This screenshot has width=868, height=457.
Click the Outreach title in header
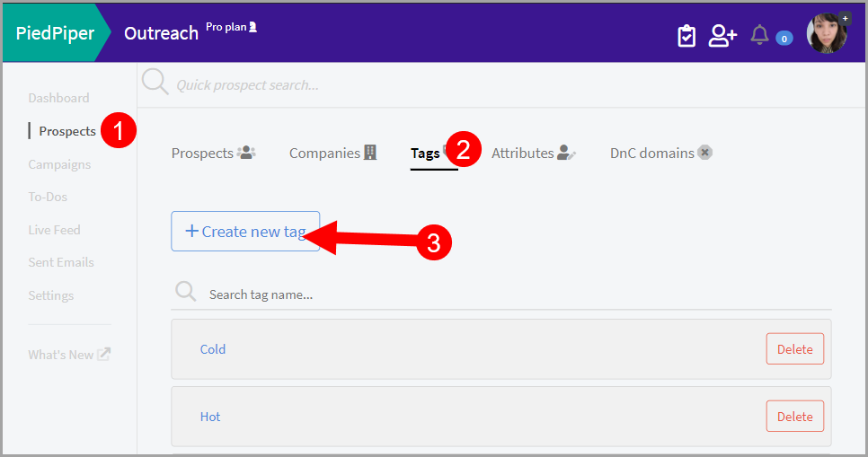pos(161,33)
